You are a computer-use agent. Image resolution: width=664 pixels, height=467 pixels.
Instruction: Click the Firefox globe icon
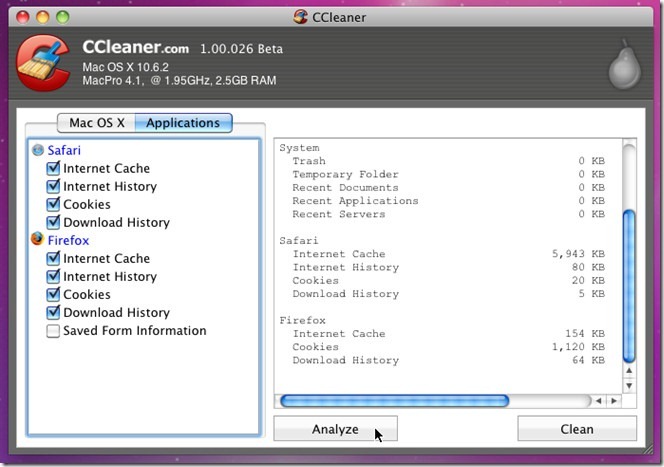(x=37, y=239)
